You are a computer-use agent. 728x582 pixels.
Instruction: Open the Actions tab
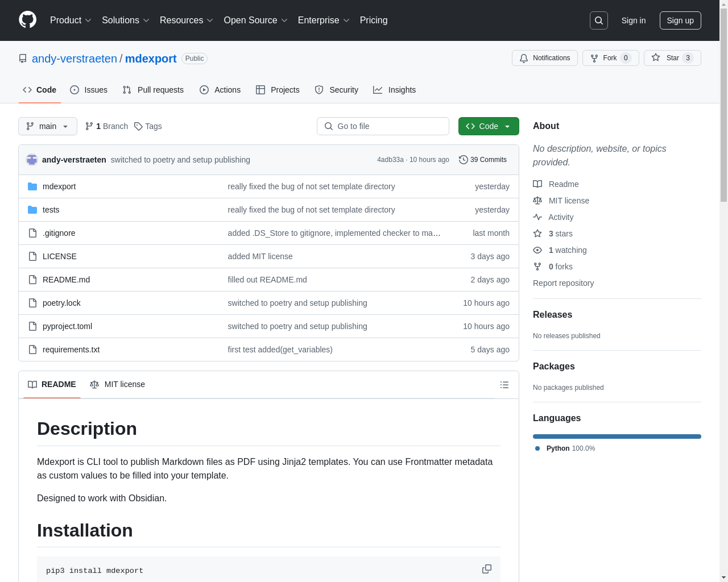[x=220, y=90]
